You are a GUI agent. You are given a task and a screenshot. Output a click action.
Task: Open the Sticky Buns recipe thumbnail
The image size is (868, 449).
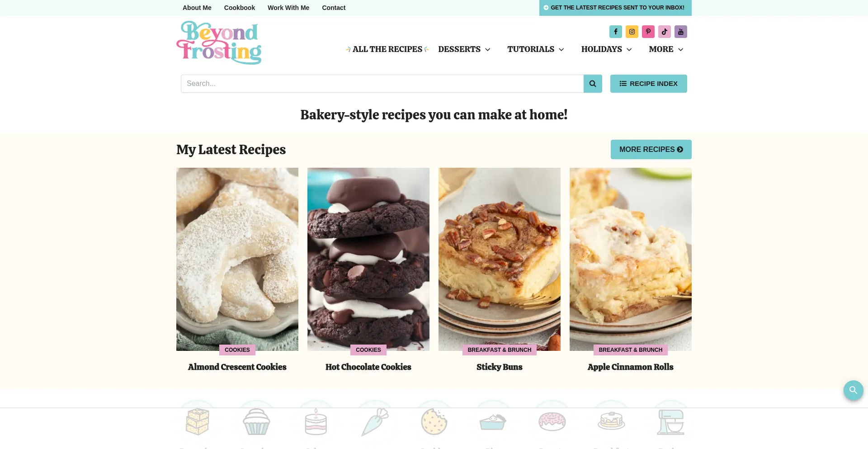pyautogui.click(x=500, y=259)
